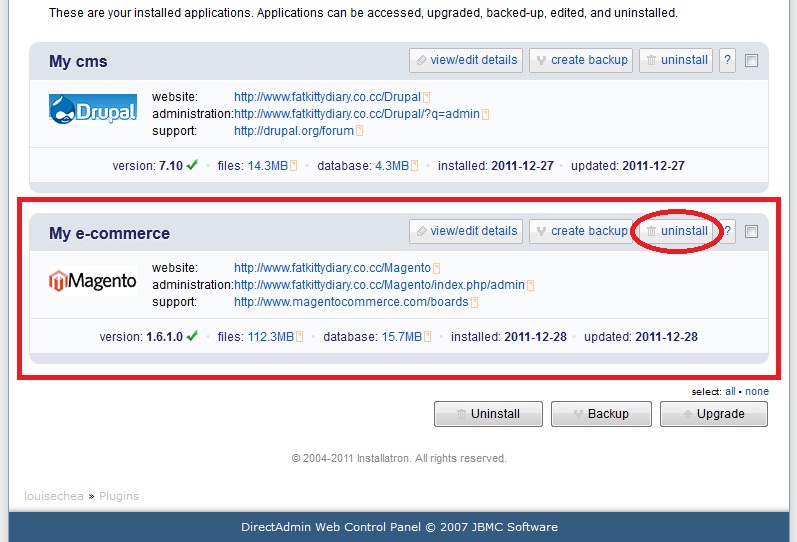This screenshot has height=542, width=797.
Task: Create backup of My e-commerce
Action: pyautogui.click(x=581, y=231)
